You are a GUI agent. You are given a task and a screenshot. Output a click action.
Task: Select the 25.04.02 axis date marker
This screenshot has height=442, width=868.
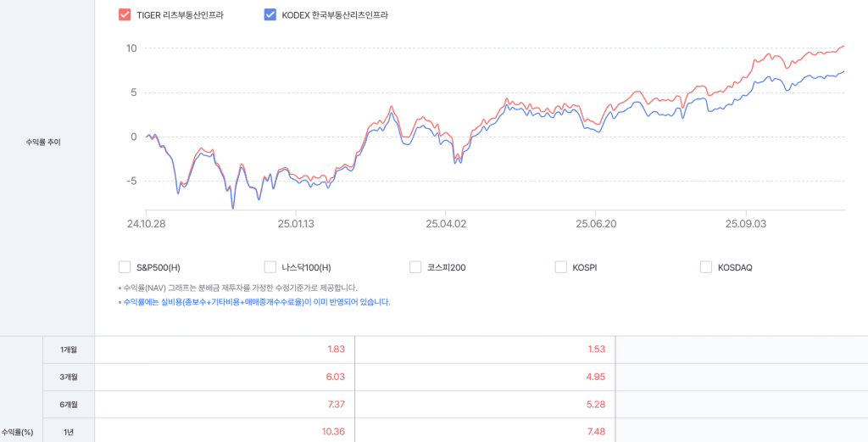(x=447, y=224)
